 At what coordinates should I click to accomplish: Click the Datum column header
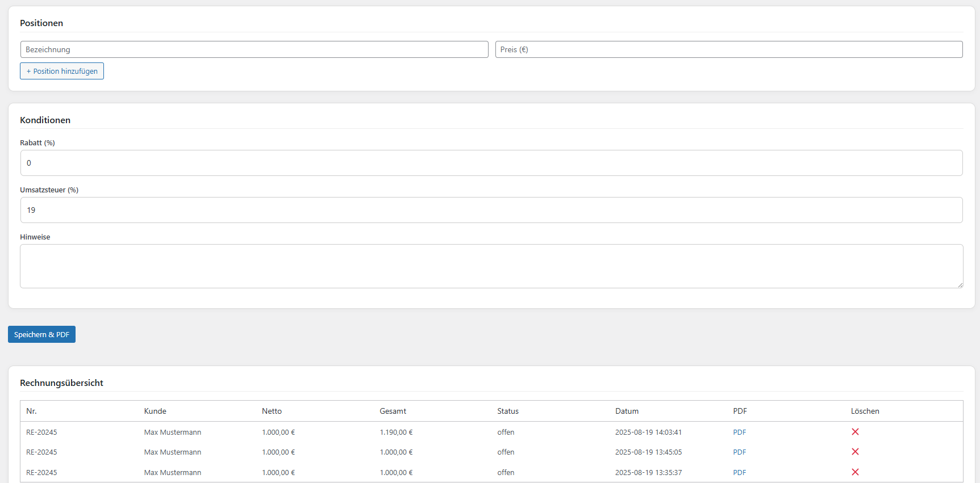[627, 411]
